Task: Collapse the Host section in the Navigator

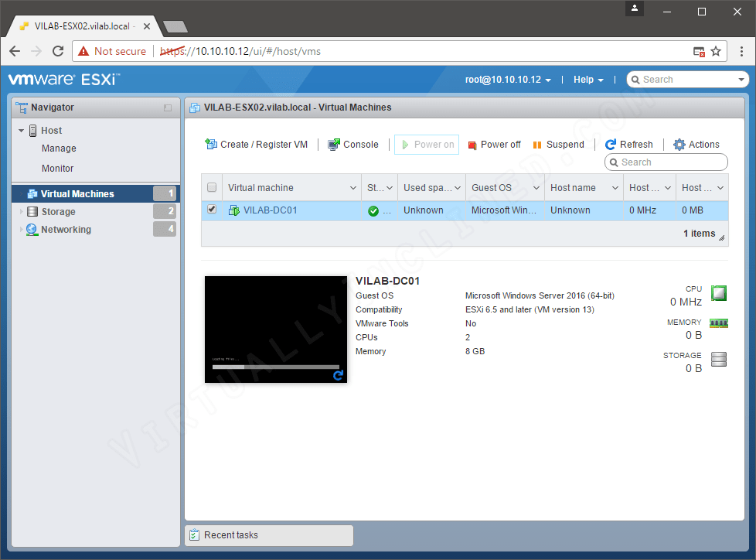Action: tap(21, 130)
